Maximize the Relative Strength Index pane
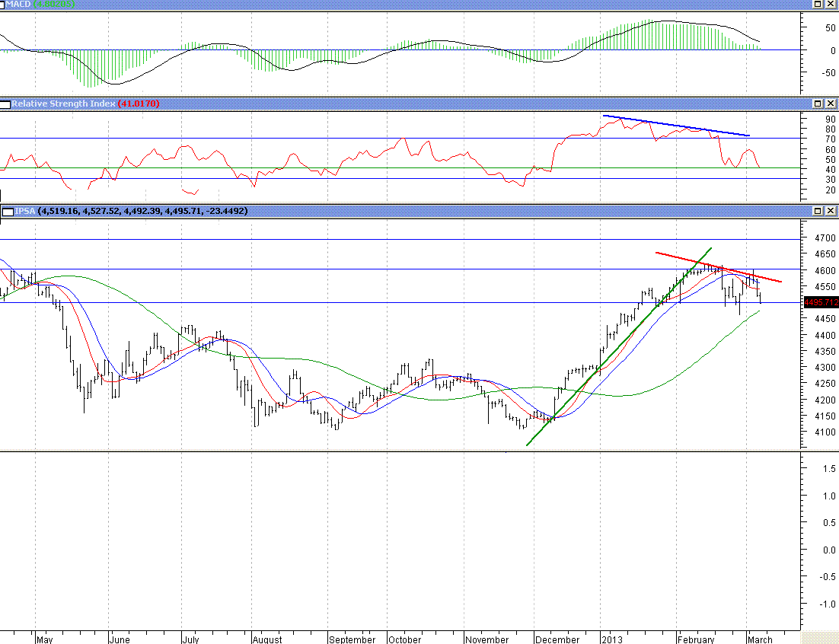 click(818, 104)
